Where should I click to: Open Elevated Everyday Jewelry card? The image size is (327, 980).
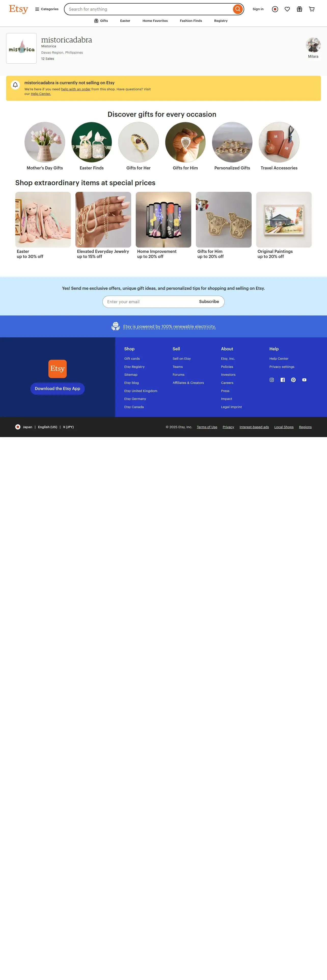(103, 226)
